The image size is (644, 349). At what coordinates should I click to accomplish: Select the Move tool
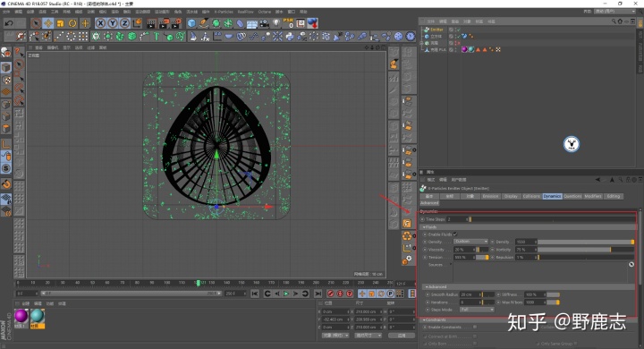[48, 23]
